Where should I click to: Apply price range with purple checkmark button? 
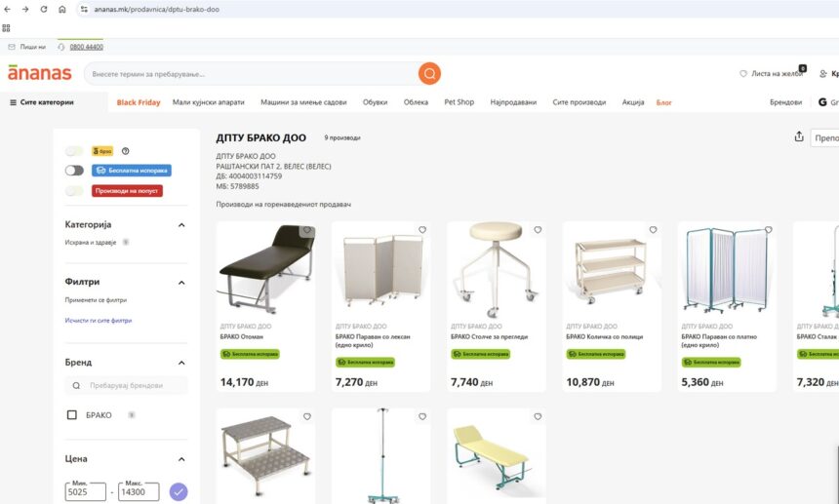179,491
